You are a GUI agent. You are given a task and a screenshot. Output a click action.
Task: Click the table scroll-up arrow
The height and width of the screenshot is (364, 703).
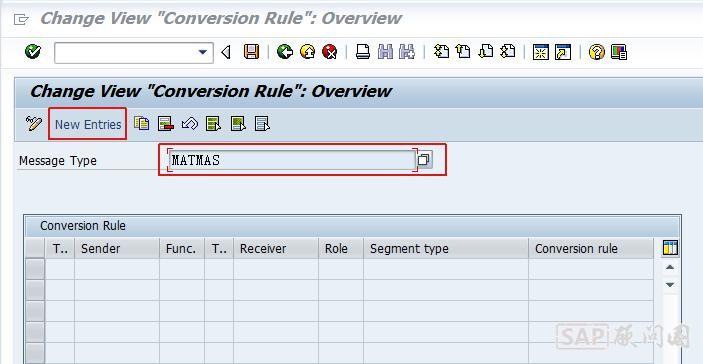(x=670, y=267)
